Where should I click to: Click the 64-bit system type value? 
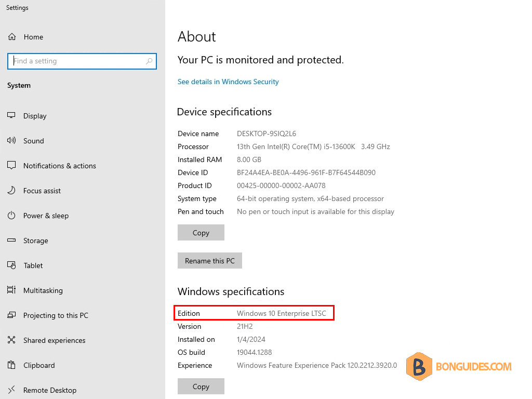(x=310, y=198)
